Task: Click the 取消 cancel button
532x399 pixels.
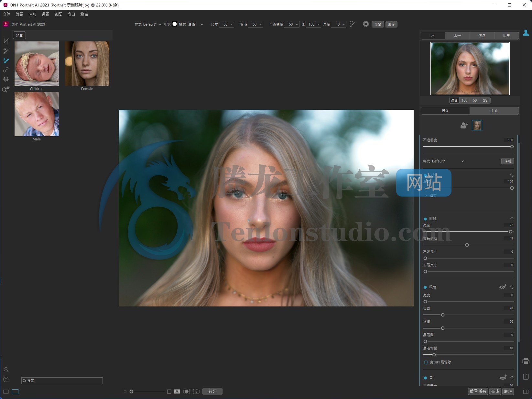Action: [x=508, y=392]
